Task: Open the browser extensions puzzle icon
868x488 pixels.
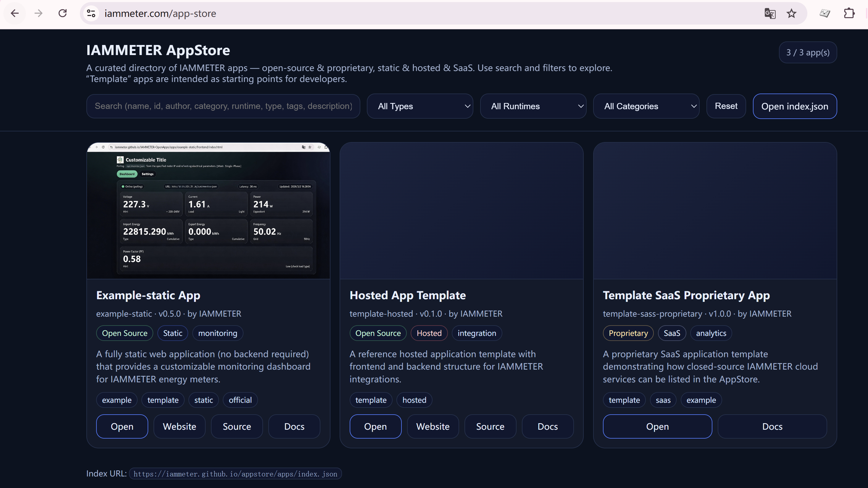Action: coord(849,14)
